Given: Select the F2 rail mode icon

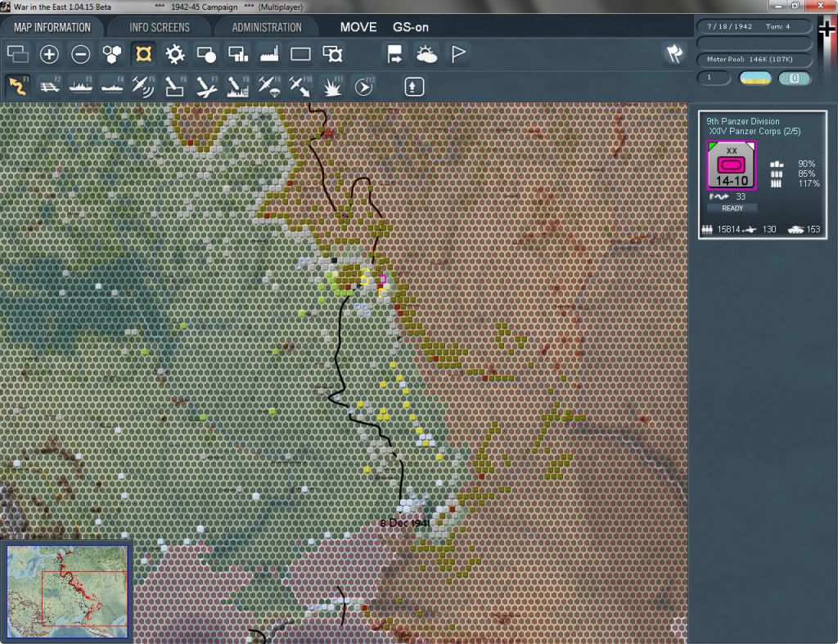Looking at the screenshot, I should pos(50,86).
